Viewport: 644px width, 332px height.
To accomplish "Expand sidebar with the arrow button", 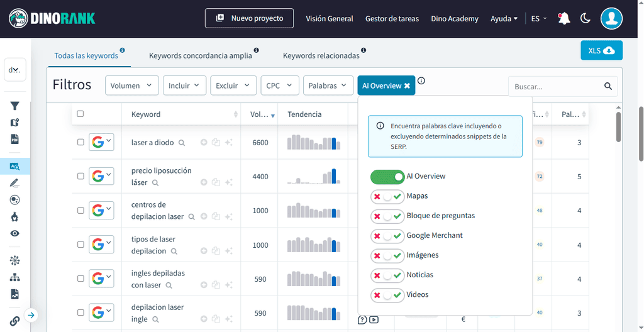I will (x=31, y=315).
